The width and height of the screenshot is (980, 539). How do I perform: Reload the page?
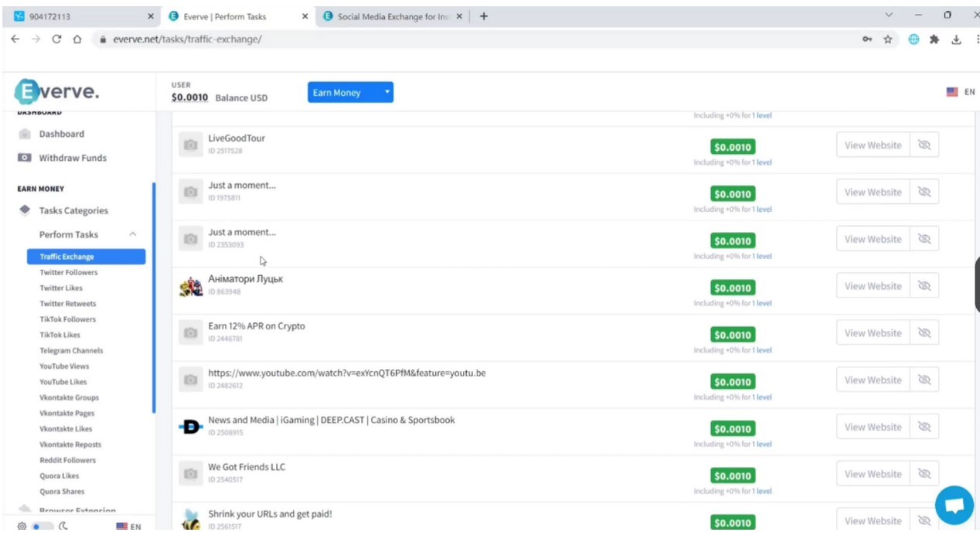click(56, 39)
